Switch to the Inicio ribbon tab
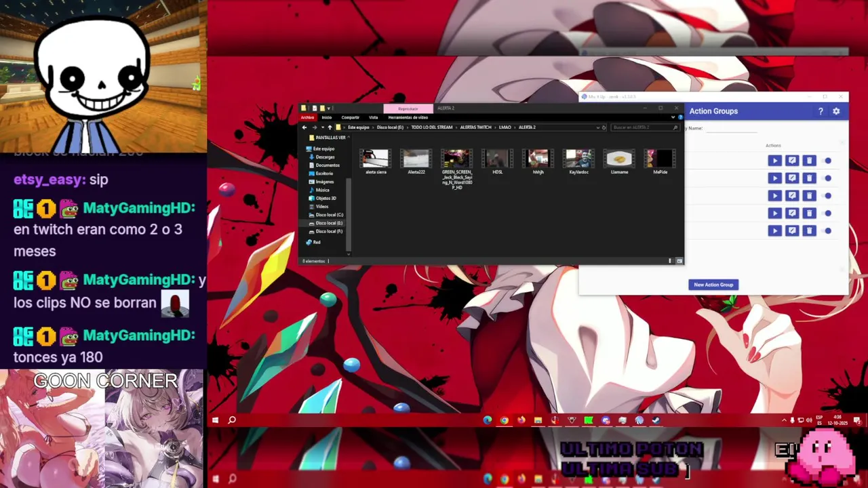This screenshot has width=868, height=488. coord(327,117)
